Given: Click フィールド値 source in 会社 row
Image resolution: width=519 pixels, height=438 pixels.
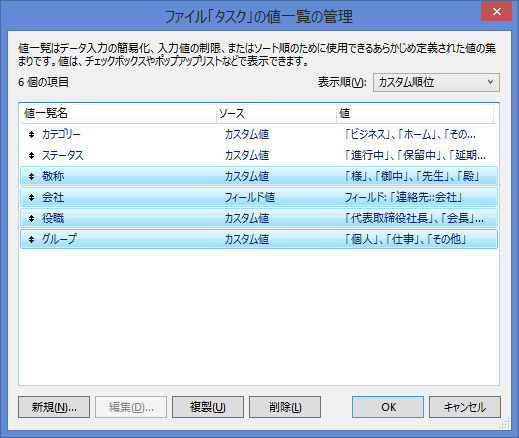Looking at the screenshot, I should [x=250, y=197].
